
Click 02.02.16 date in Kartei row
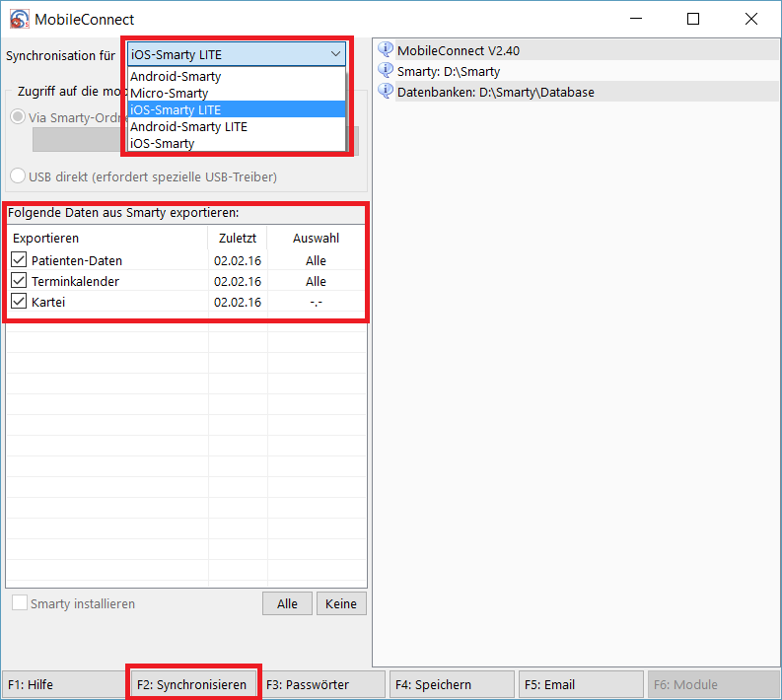238,302
